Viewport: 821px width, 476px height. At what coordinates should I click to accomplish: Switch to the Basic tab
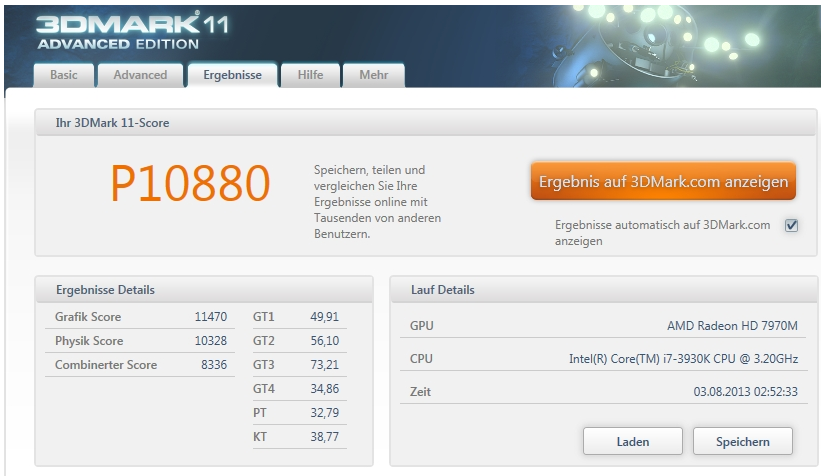(64, 76)
